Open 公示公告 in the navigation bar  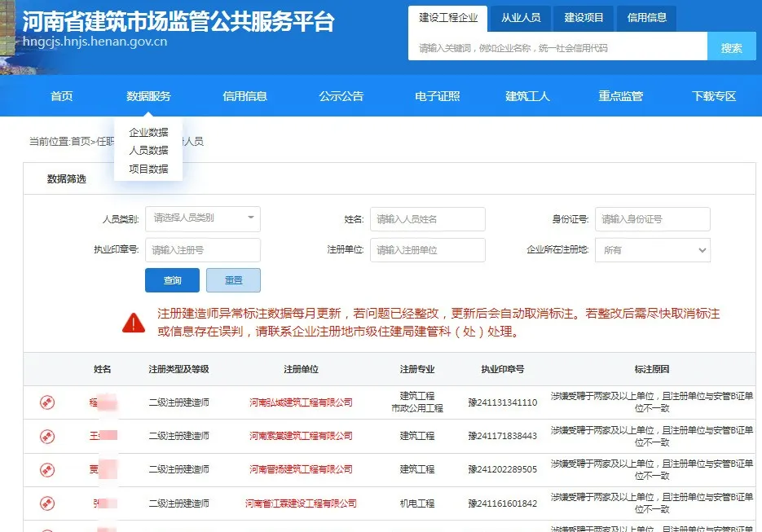(341, 96)
